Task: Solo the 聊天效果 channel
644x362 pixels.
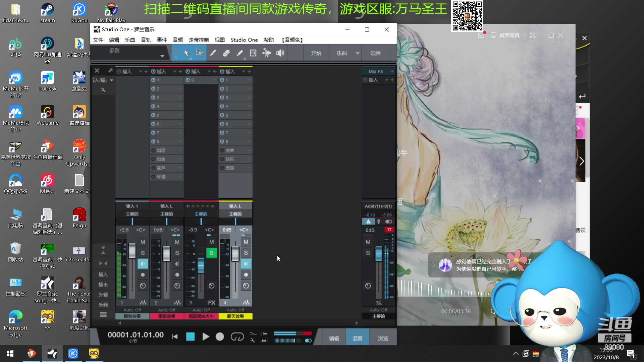Action: [246, 253]
